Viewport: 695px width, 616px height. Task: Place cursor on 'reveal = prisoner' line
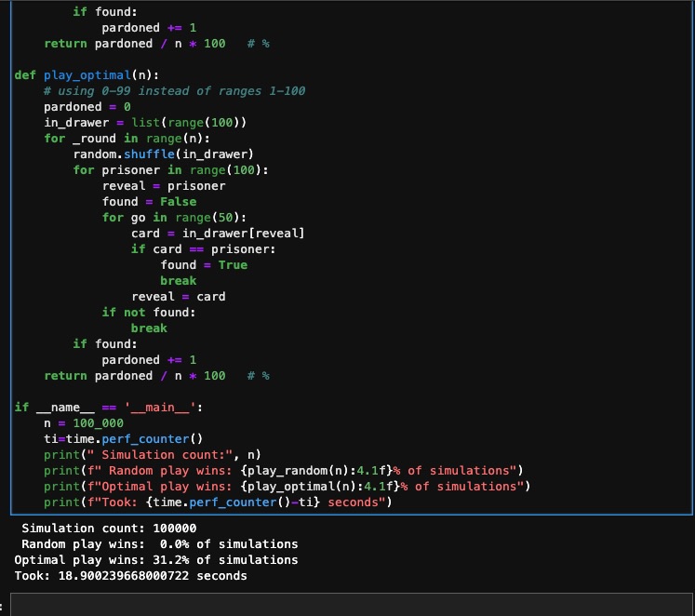tap(164, 186)
